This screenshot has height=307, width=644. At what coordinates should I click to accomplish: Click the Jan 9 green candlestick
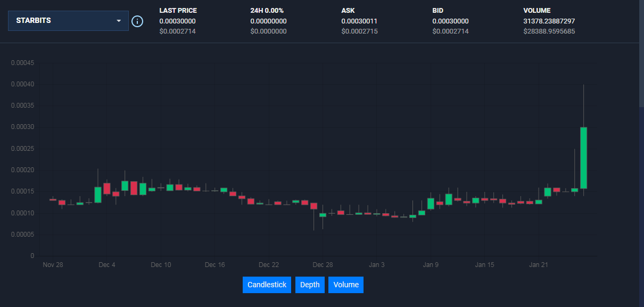click(x=431, y=204)
